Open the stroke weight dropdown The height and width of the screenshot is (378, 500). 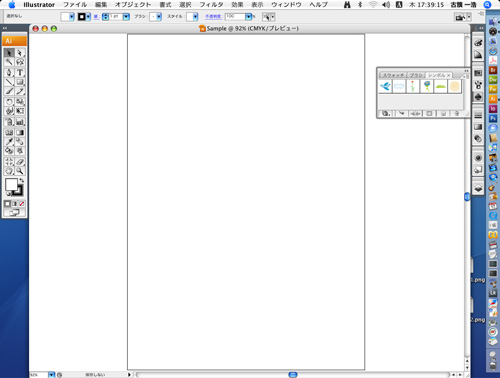click(126, 17)
